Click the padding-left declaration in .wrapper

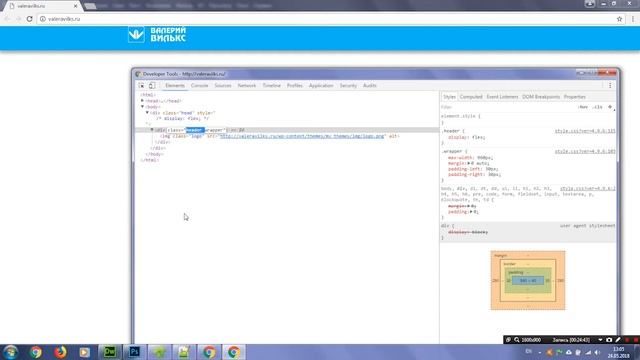tap(473, 169)
